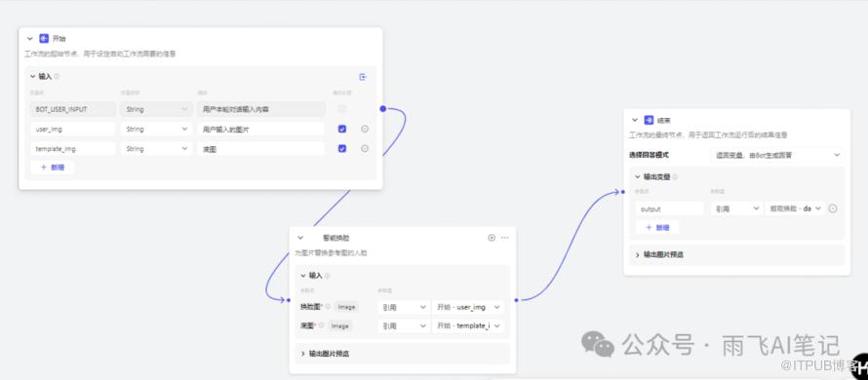Collapse the 输出变量 section

coord(638,177)
